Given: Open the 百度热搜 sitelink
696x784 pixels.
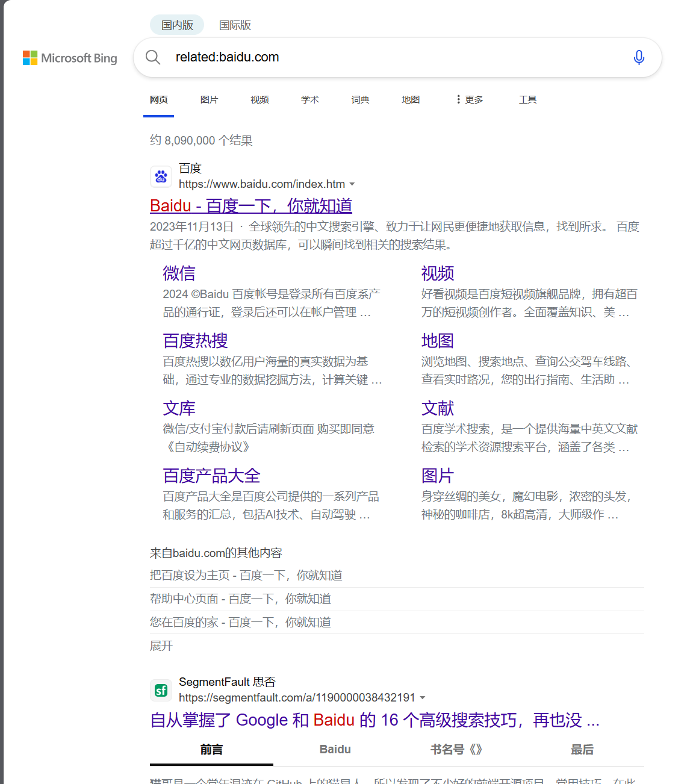Looking at the screenshot, I should coord(194,340).
